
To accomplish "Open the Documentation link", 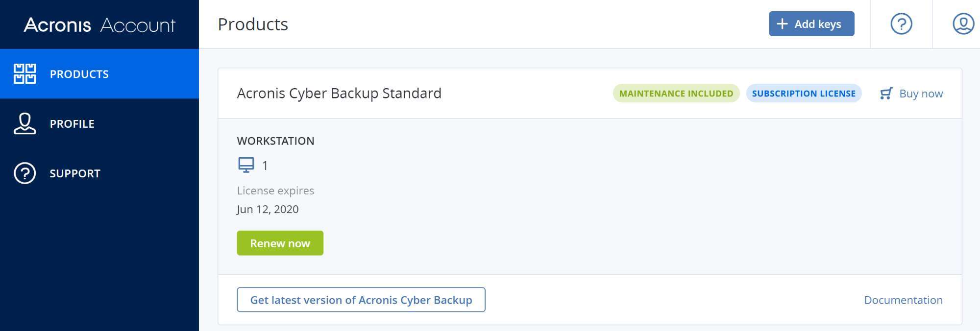I will (903, 300).
